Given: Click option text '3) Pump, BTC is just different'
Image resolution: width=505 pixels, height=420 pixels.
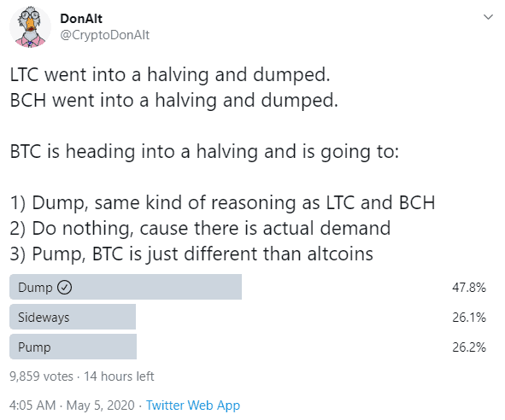Looking at the screenshot, I should click(x=191, y=254).
